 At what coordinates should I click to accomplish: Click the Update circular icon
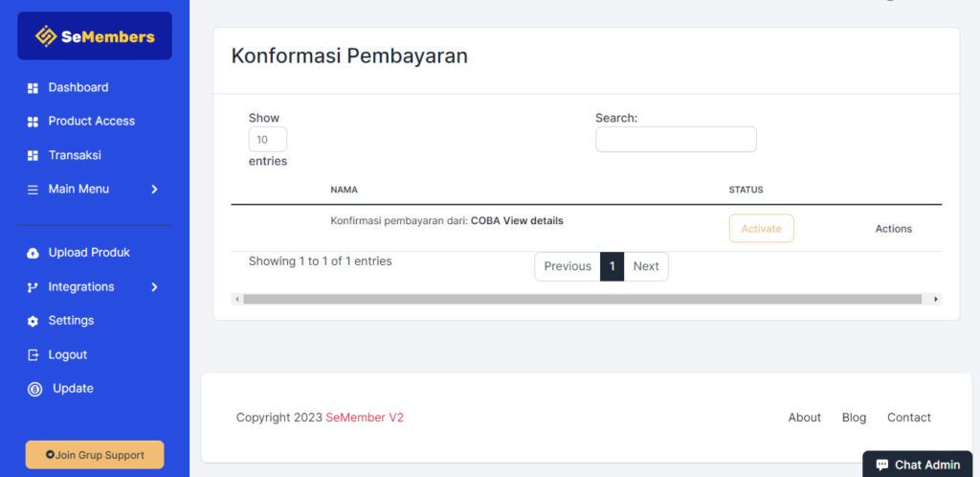click(x=34, y=389)
